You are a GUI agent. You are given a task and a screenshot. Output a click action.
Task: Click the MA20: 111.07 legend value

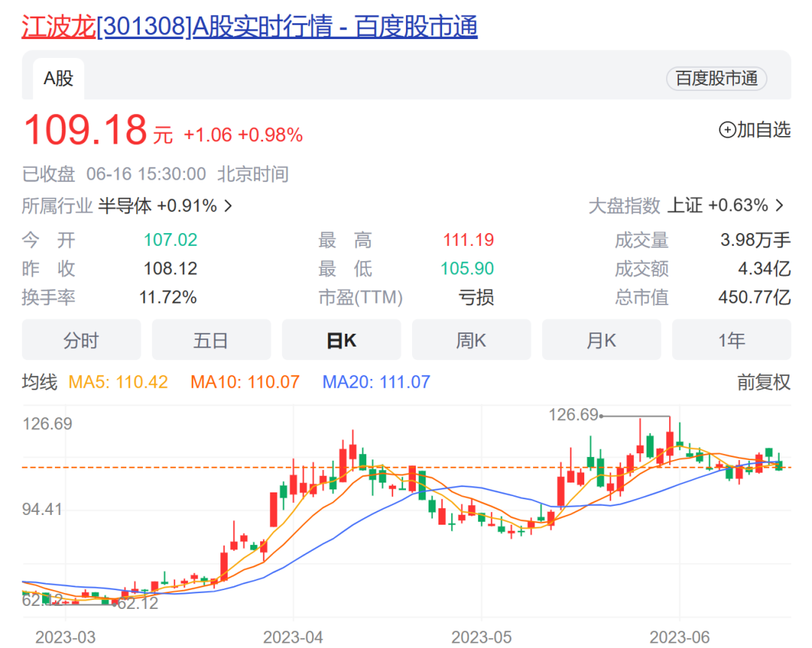[x=376, y=383]
